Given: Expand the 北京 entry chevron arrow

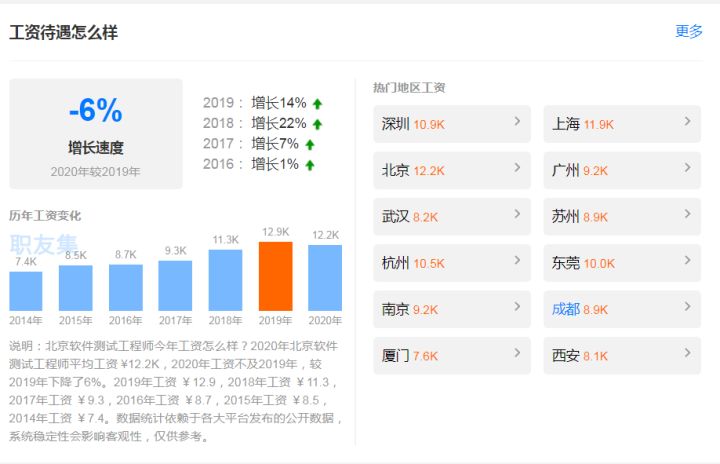Looking at the screenshot, I should tap(517, 168).
